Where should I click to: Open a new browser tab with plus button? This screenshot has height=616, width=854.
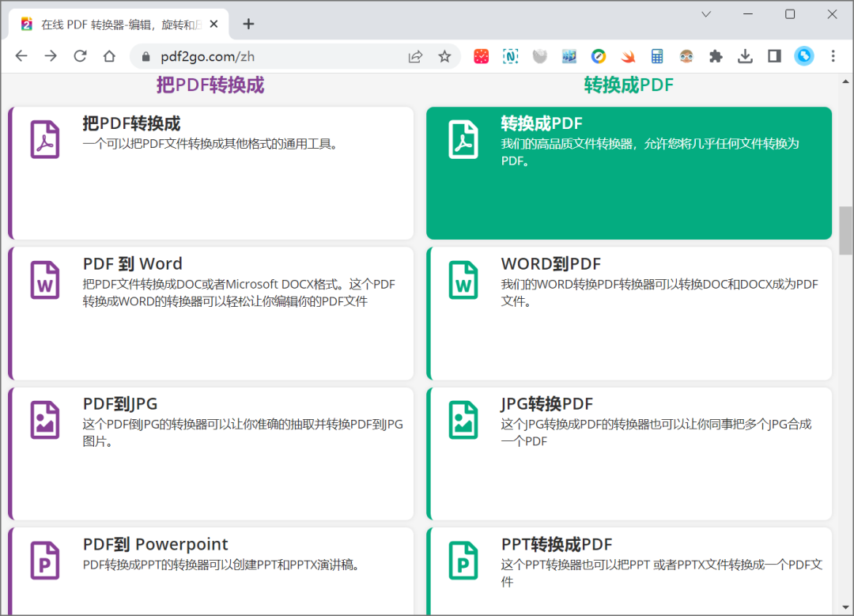(248, 24)
